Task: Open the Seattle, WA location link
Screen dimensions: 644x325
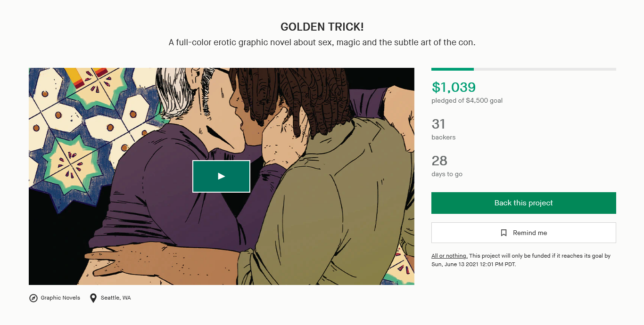Action: click(x=116, y=298)
